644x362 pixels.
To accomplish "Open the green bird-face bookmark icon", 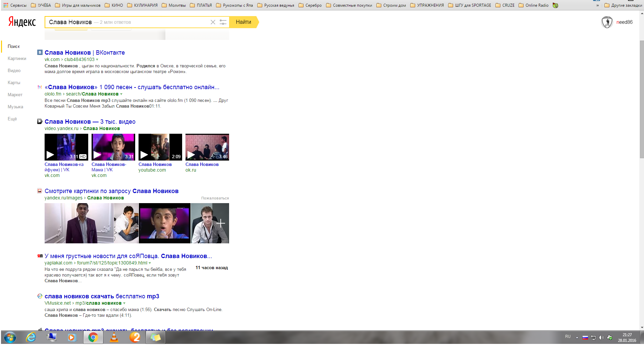I will pos(555,5).
